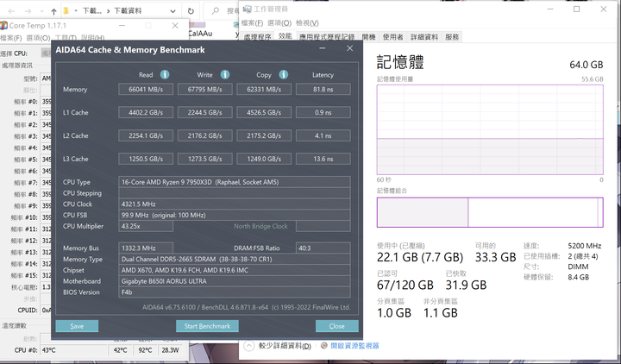Minimize the Core Temp window

coord(122,25)
